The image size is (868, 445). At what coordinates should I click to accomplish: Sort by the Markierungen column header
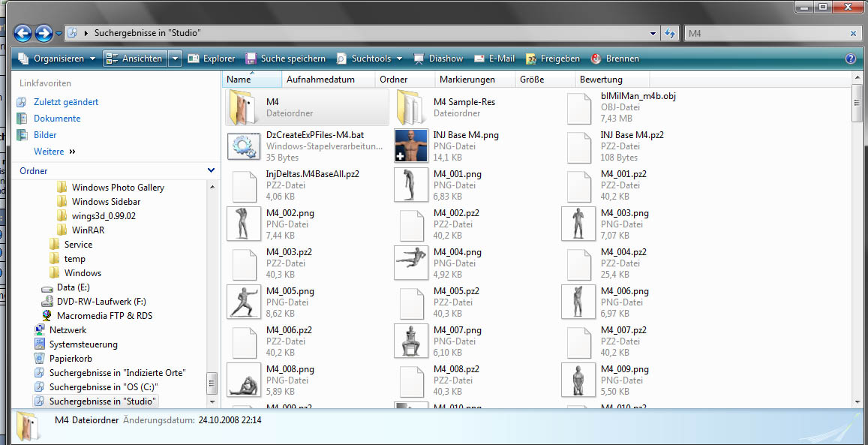point(476,79)
